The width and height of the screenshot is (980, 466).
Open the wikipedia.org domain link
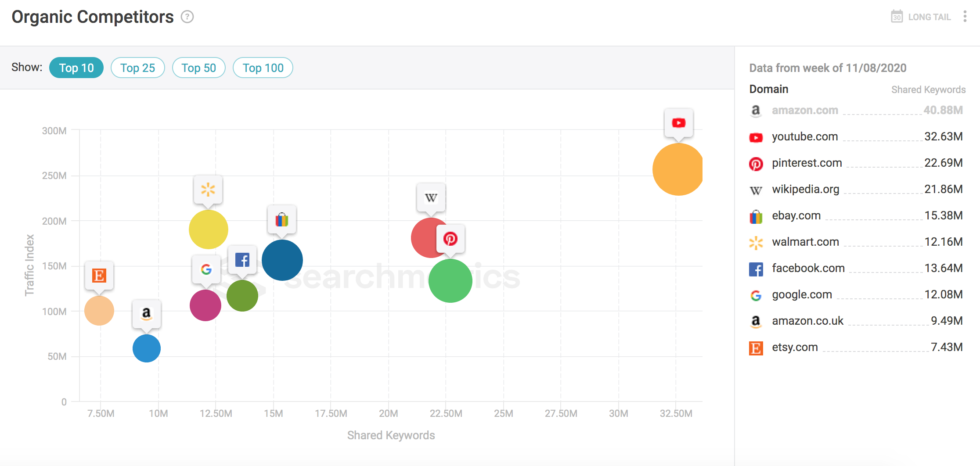[x=806, y=189]
